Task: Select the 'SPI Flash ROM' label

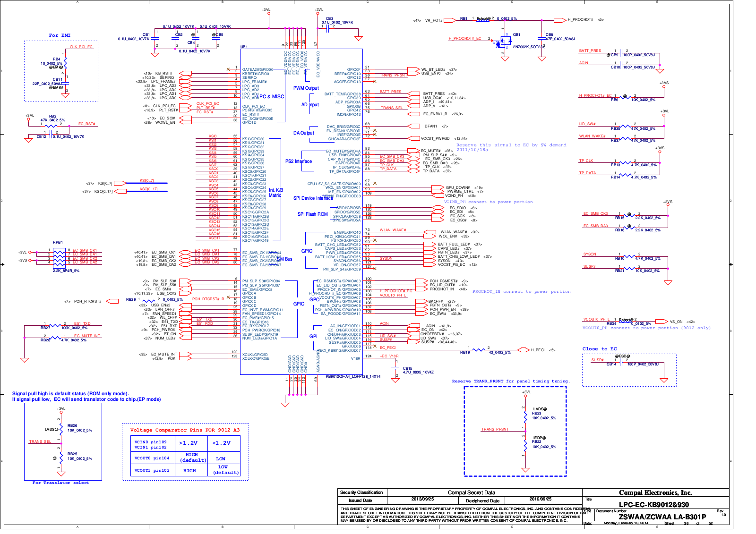Action: [312, 214]
